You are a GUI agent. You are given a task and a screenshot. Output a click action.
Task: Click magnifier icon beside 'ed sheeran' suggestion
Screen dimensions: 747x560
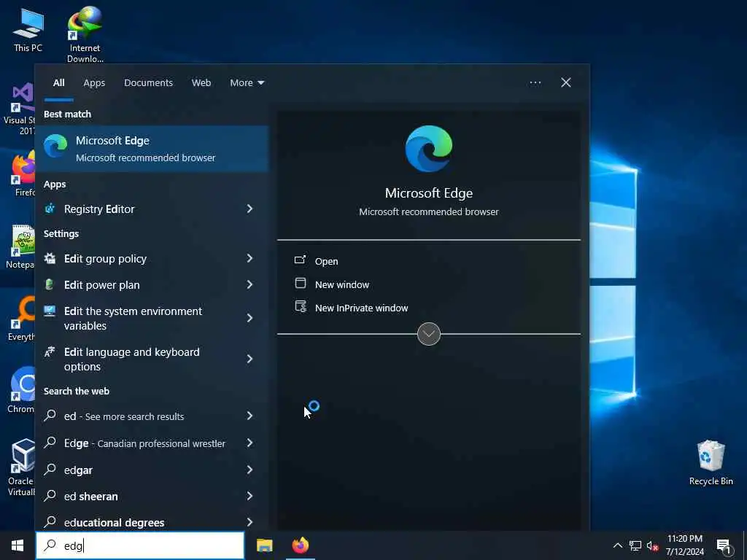[x=50, y=495]
